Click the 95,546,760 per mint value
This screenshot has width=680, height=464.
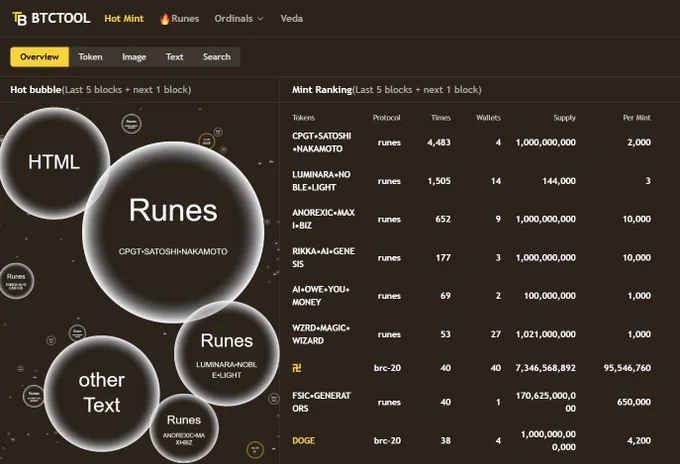627,368
